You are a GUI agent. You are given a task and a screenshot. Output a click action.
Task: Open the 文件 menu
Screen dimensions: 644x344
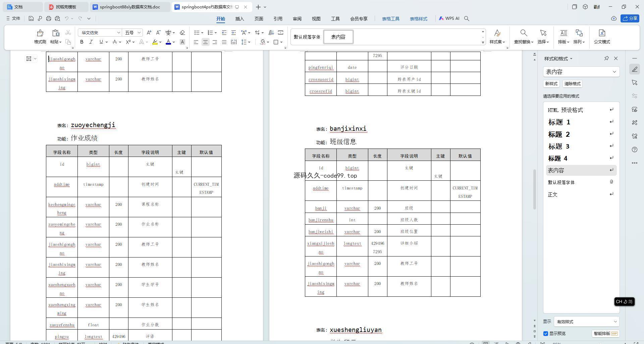click(13, 18)
